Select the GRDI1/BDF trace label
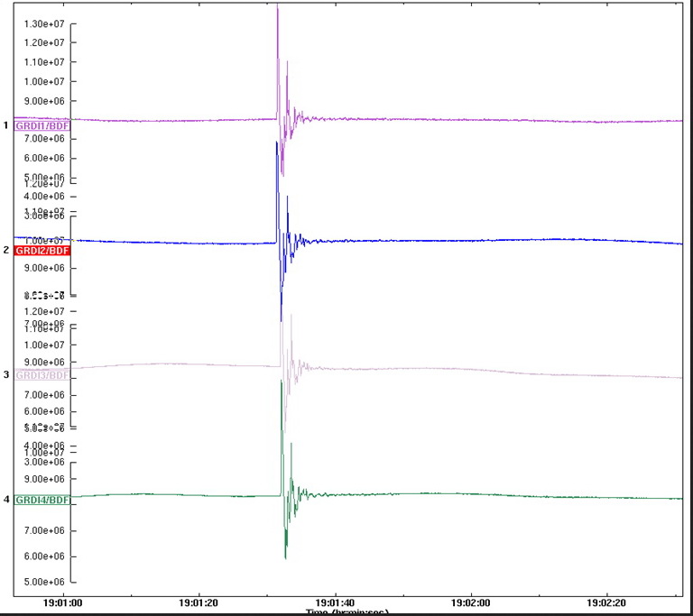The image size is (693, 616). pos(42,125)
